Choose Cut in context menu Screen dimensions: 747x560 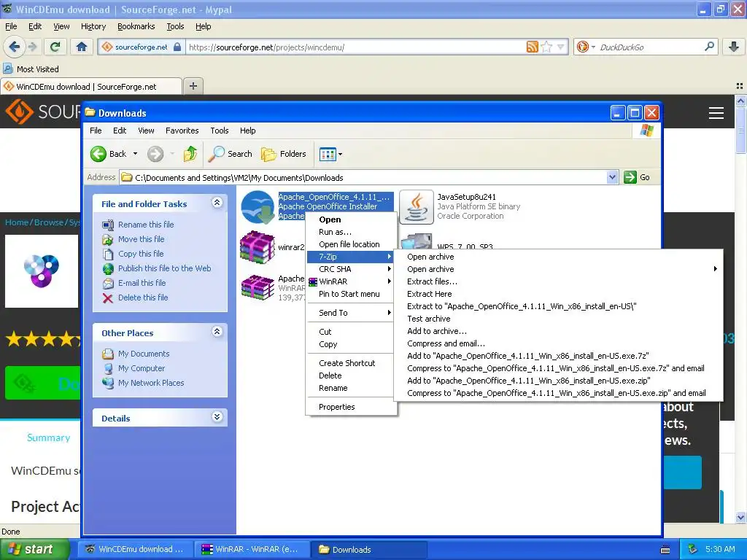351,332
